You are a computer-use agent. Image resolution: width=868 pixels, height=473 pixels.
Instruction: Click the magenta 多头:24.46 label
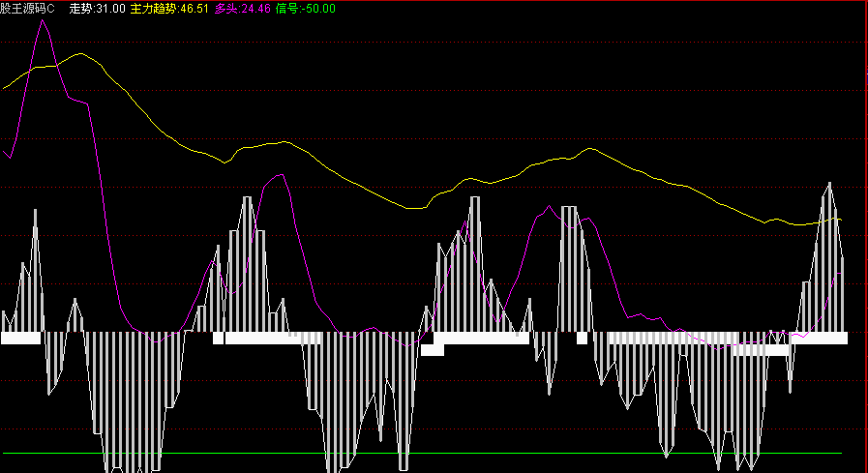point(243,9)
